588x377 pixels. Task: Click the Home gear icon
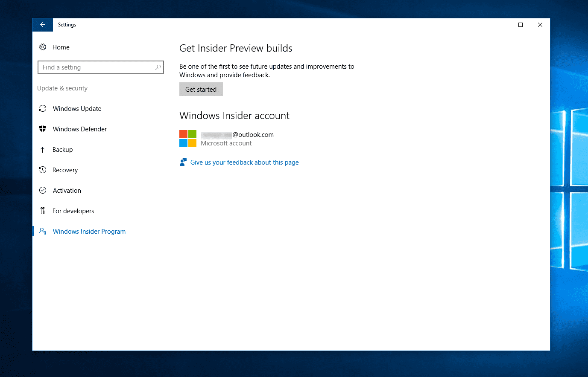click(43, 47)
